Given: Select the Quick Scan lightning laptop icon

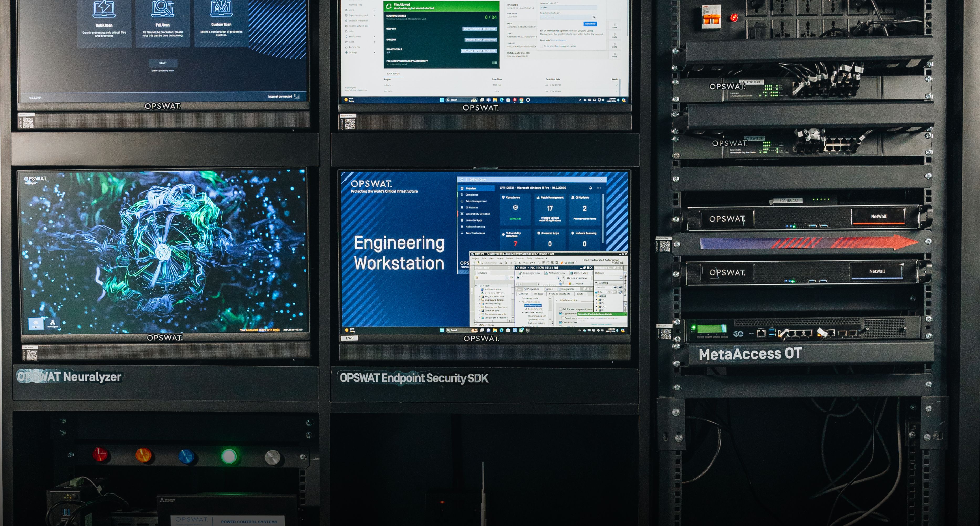Looking at the screenshot, I should (x=104, y=9).
